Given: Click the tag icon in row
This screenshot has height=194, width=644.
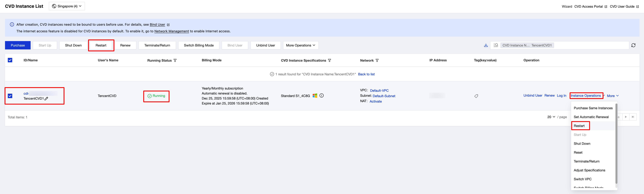Looking at the screenshot, I should click(x=476, y=96).
